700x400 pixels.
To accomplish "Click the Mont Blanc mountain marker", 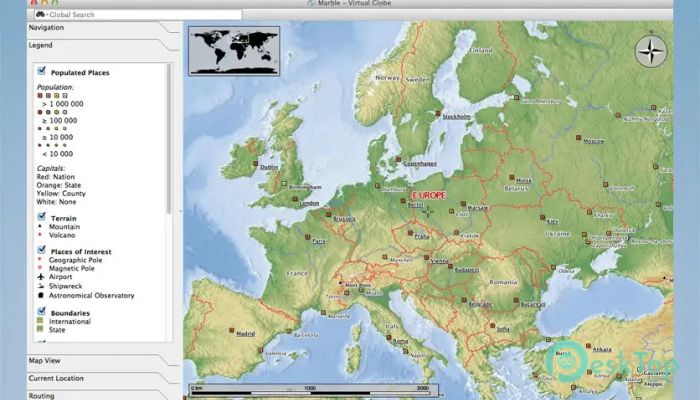I will [x=340, y=283].
